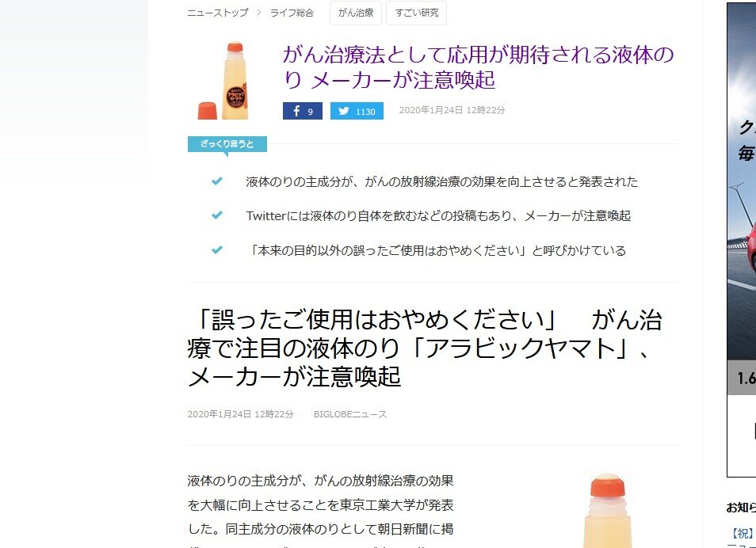Share article via Facebook button

[302, 111]
